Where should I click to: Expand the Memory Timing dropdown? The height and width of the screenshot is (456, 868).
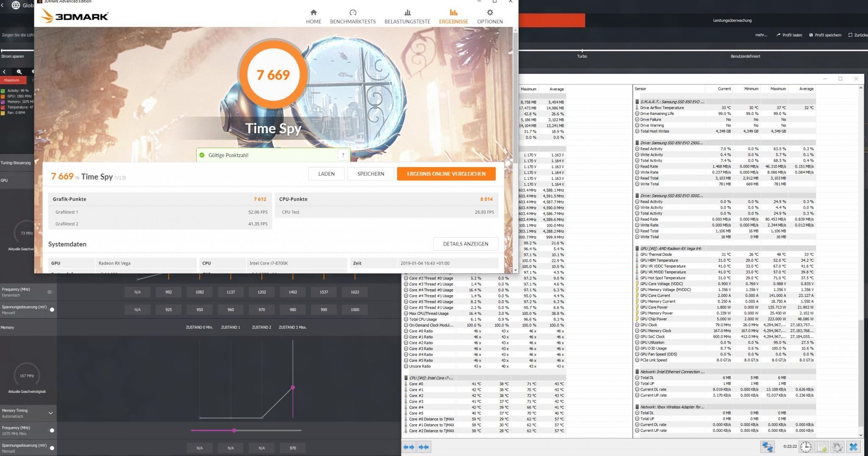pyautogui.click(x=50, y=413)
